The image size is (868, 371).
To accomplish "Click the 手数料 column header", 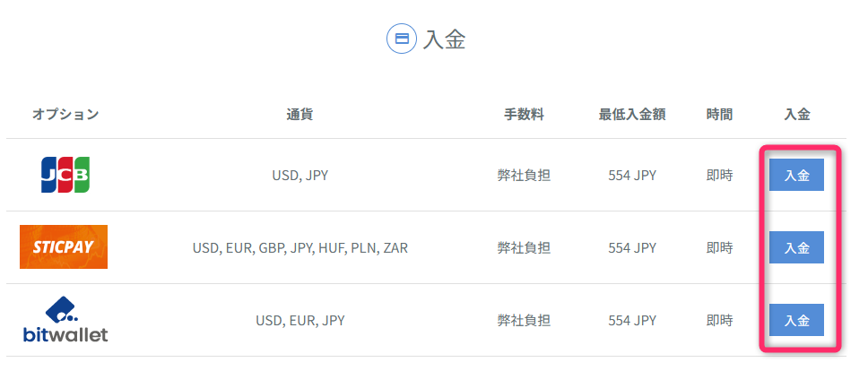I will click(524, 114).
